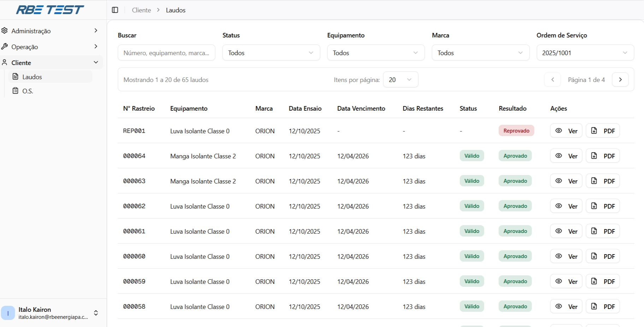Open the Status filter dropdown
Image resolution: width=644 pixels, height=327 pixels.
pyautogui.click(x=271, y=53)
